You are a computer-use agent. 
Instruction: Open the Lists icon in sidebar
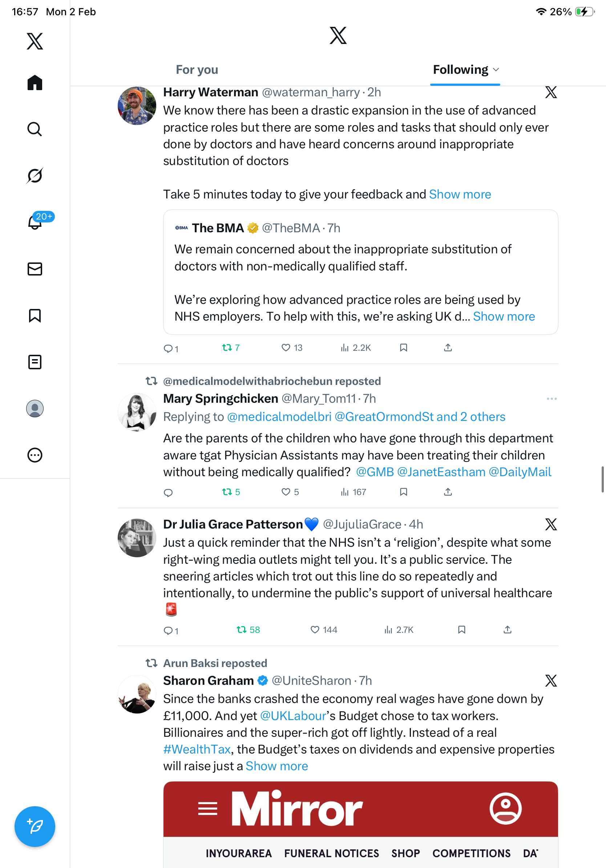(35, 362)
